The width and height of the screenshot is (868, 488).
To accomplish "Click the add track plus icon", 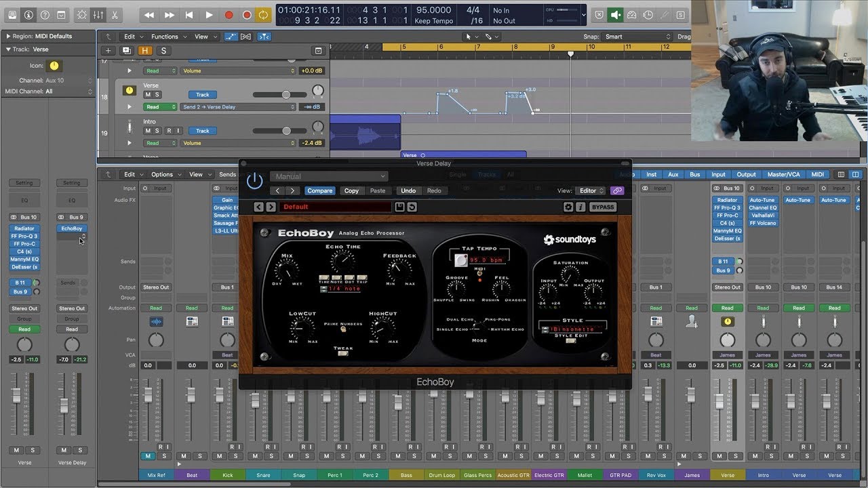I will pos(108,51).
